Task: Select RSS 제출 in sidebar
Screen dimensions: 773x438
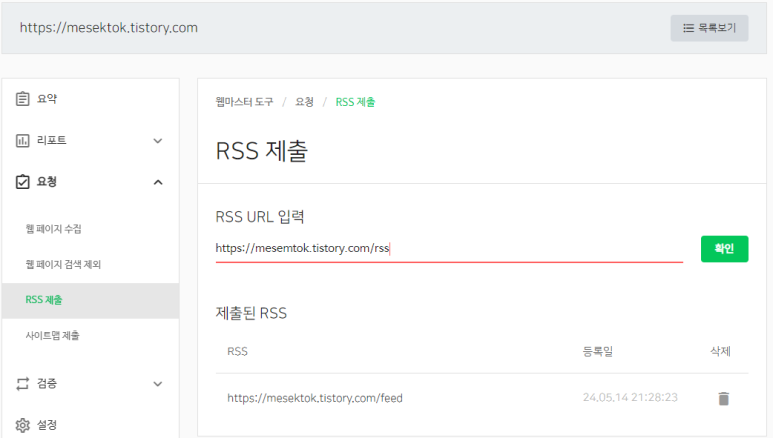Action: 90,300
